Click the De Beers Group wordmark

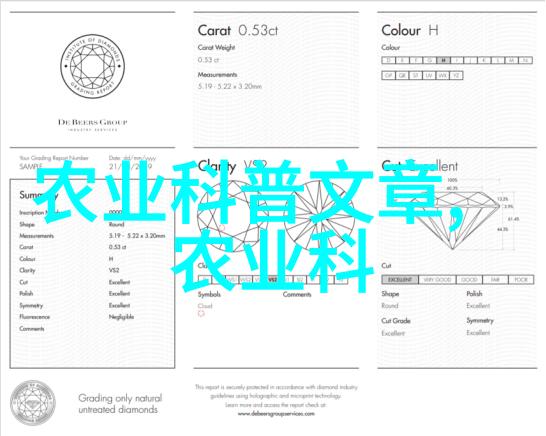(93, 122)
